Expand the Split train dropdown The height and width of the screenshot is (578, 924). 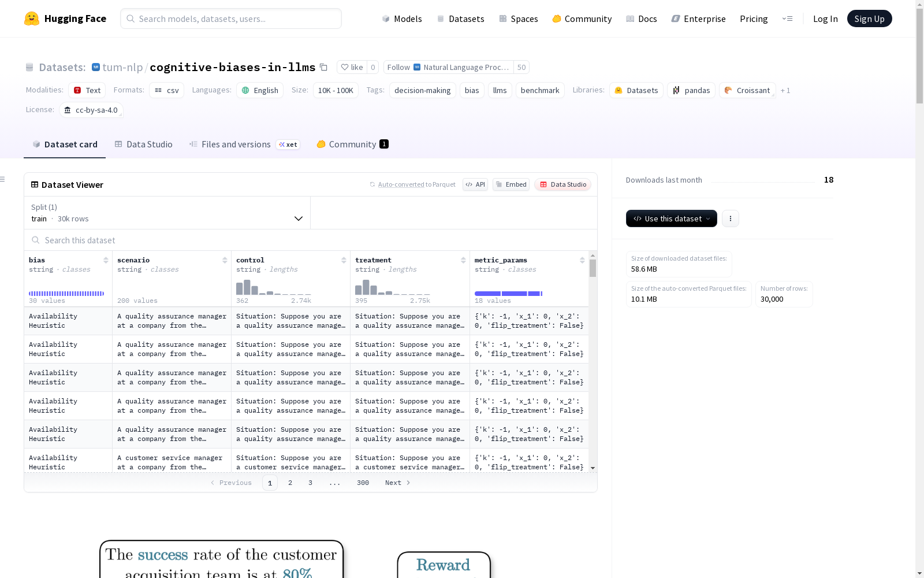coord(167,213)
